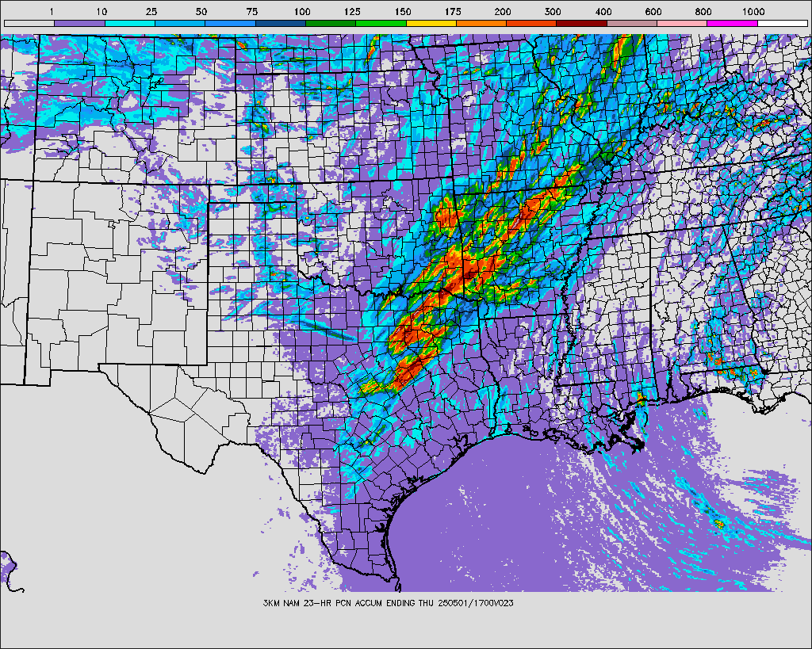Pick the bright green swatch before 150

[x=381, y=23]
